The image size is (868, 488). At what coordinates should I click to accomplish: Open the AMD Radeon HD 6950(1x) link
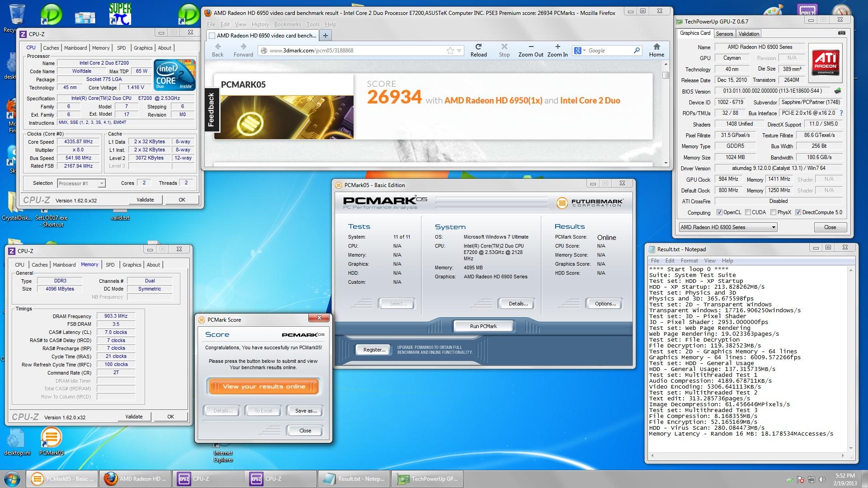[493, 101]
